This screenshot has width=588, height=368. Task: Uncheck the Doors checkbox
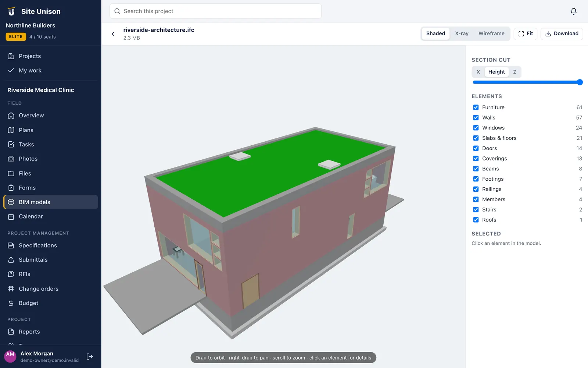click(x=476, y=148)
